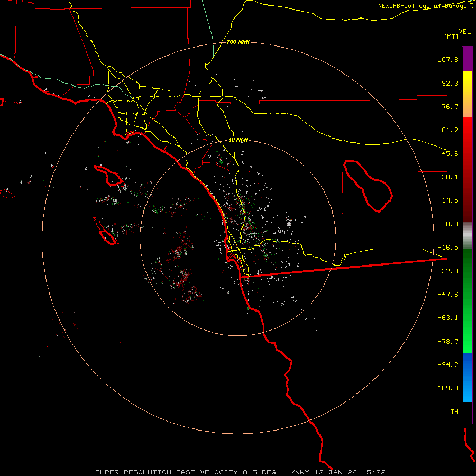Click the purple segment of the color bar

point(467,59)
